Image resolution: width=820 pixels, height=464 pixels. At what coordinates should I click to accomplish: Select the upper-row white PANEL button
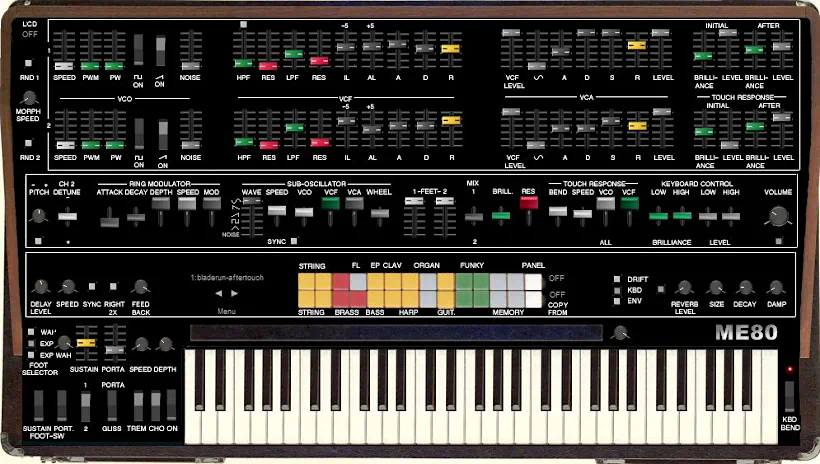tap(533, 281)
